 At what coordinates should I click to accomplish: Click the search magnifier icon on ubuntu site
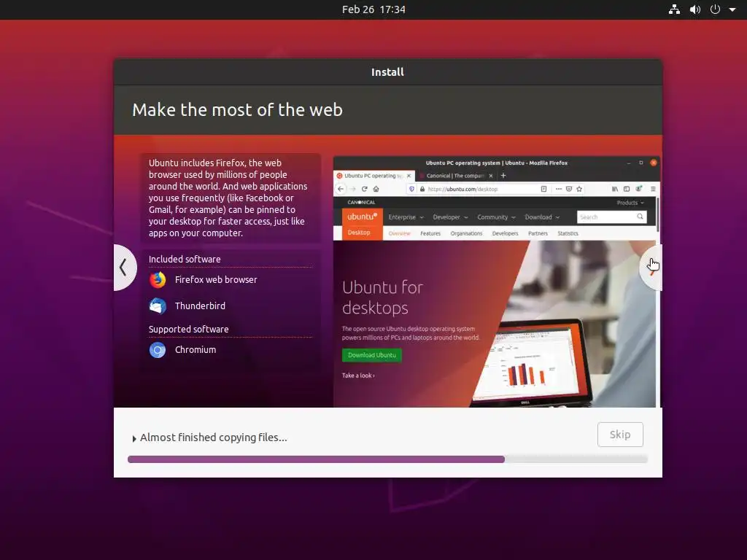click(x=640, y=217)
